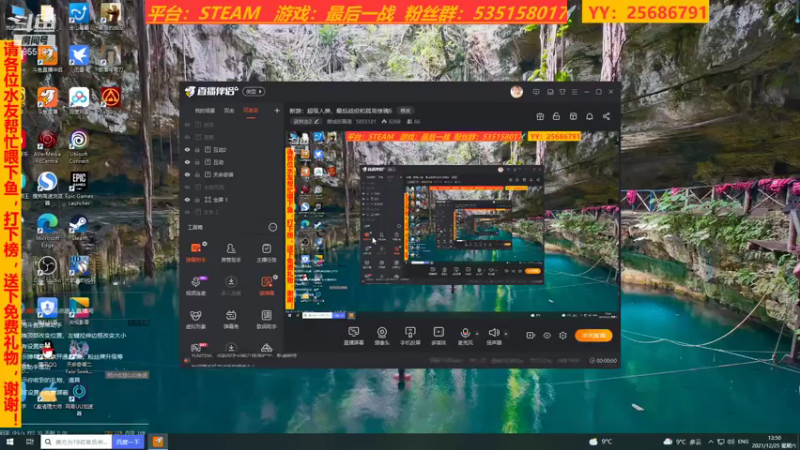Select the orange active scene tab
This screenshot has height=450, width=800.
251,111
